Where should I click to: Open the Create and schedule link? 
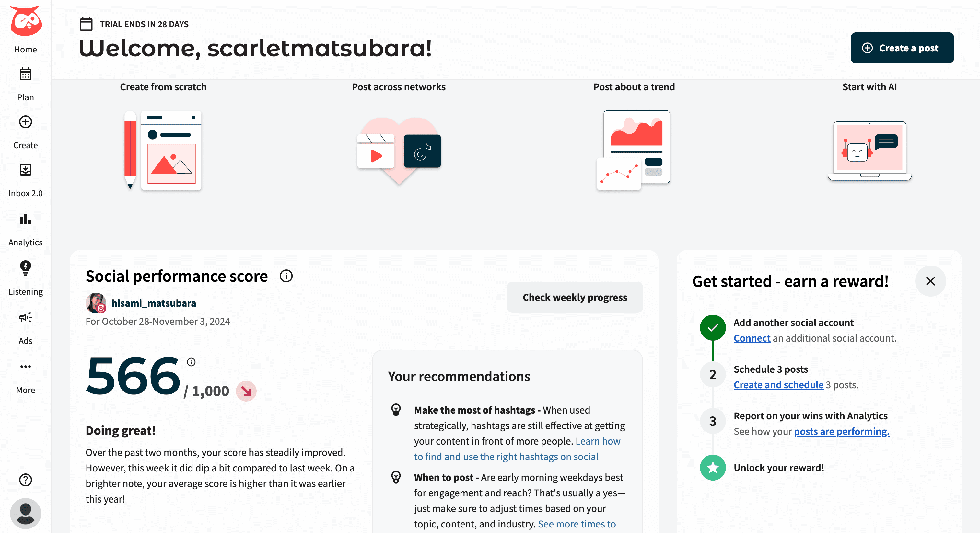pos(778,385)
